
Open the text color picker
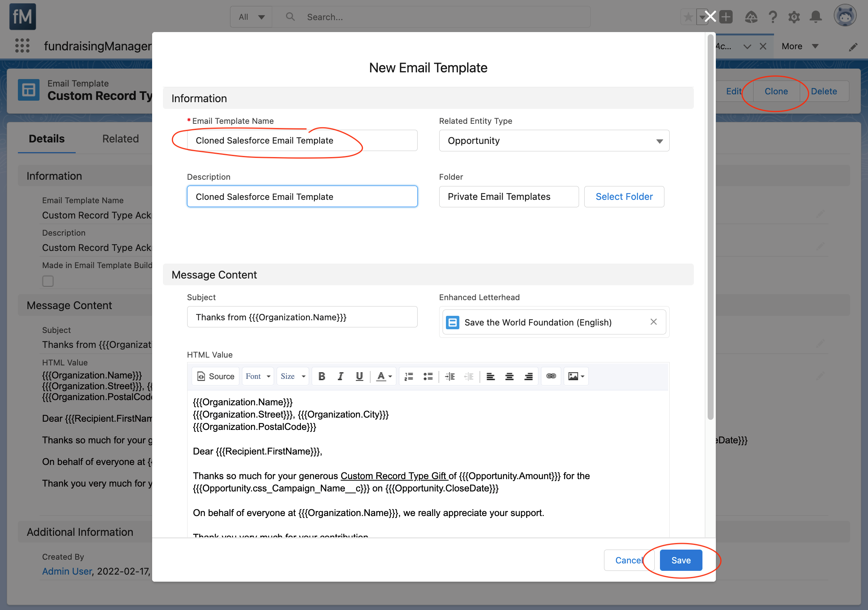tap(384, 376)
